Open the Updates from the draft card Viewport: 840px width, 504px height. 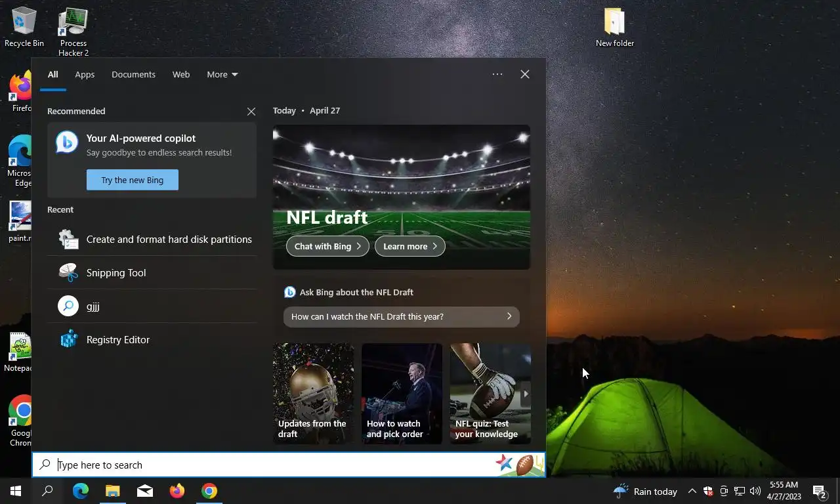pyautogui.click(x=313, y=394)
